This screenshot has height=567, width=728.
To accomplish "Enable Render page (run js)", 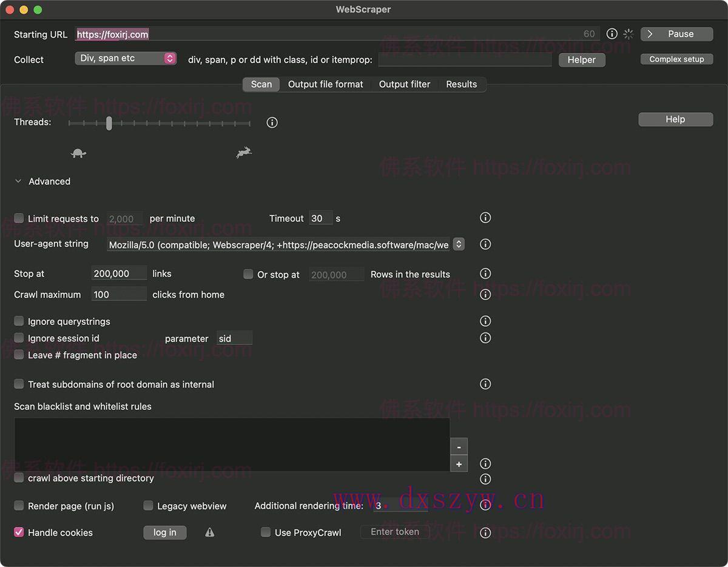I will tap(19, 505).
